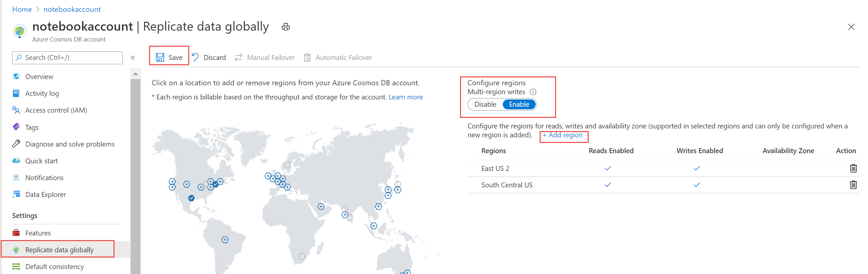Image resolution: width=868 pixels, height=274 pixels.
Task: Click Diagnose and solve problems wrench icon
Action: 16,144
